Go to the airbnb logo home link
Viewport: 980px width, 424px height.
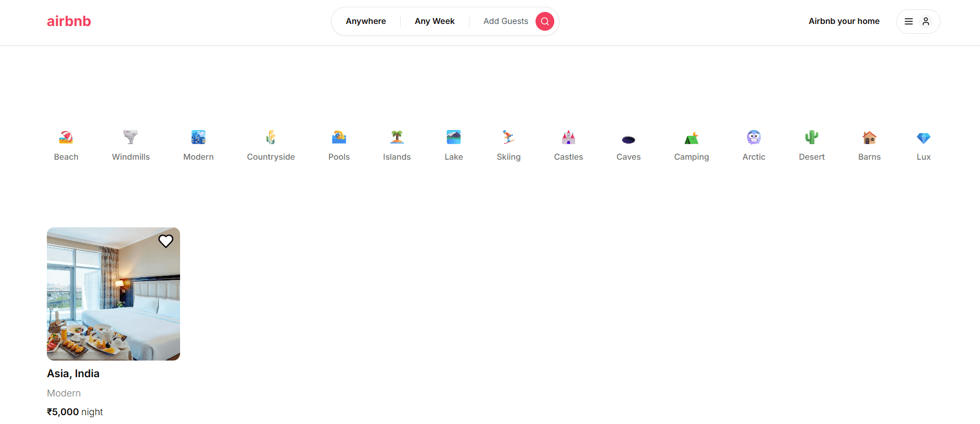[x=69, y=21]
